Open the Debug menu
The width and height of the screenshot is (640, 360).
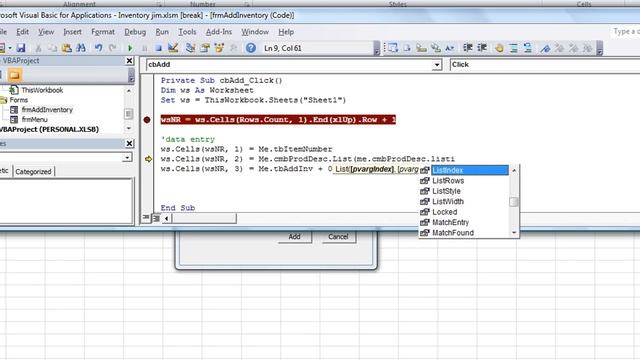(135, 32)
